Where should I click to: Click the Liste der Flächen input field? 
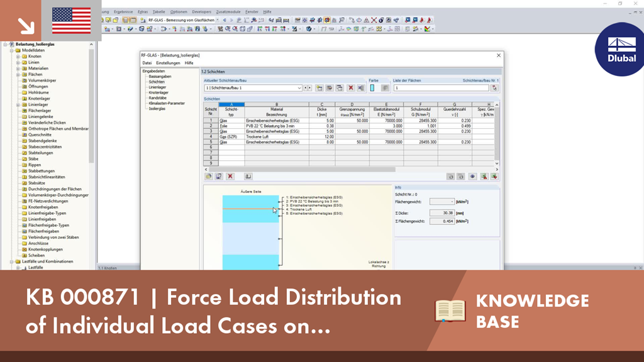point(441,88)
